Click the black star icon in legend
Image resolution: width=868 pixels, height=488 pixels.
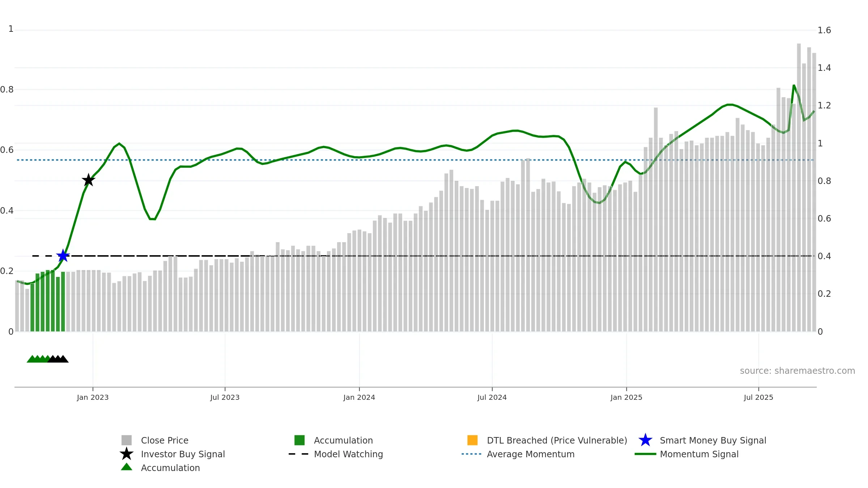tap(127, 454)
